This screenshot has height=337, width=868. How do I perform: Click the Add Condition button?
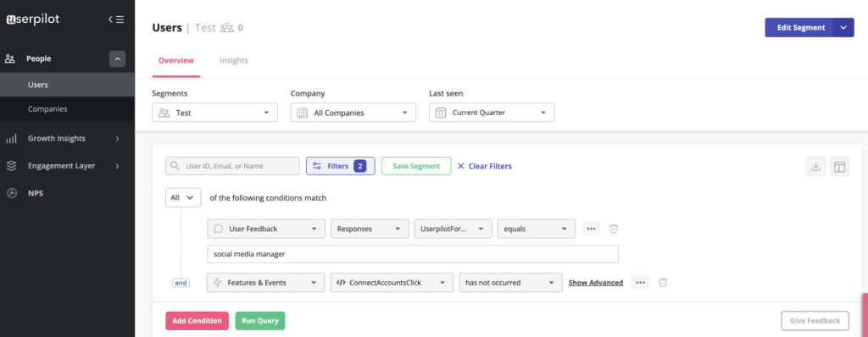(x=197, y=321)
